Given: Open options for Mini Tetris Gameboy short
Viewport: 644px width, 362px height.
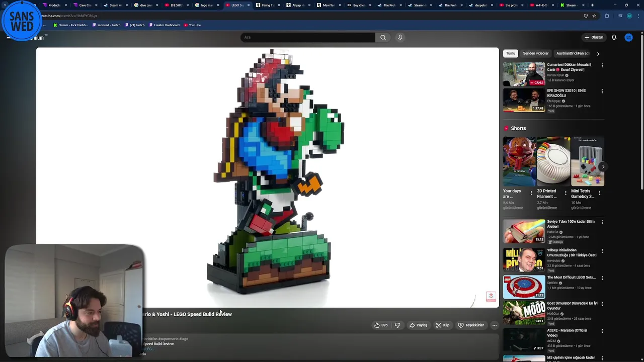Looking at the screenshot, I should [600, 193].
